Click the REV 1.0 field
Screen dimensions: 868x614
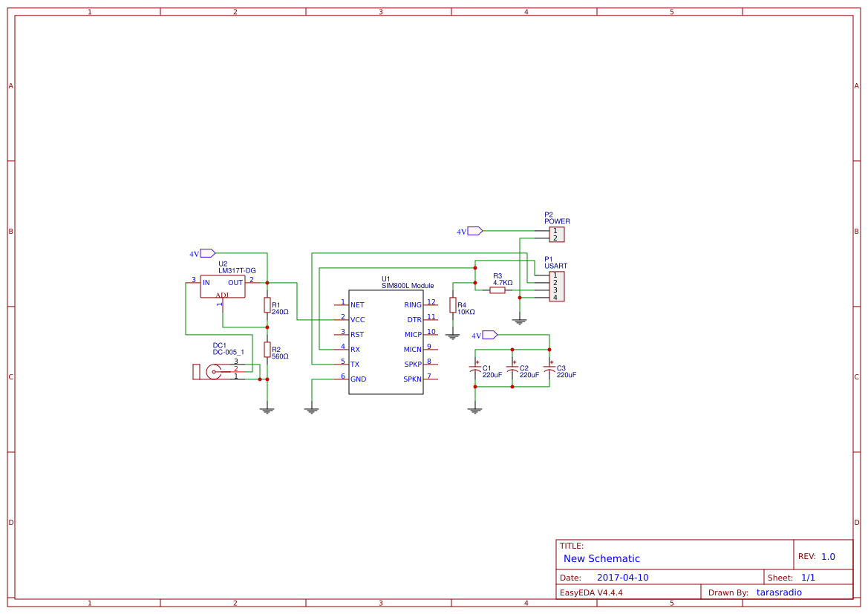tap(826, 555)
